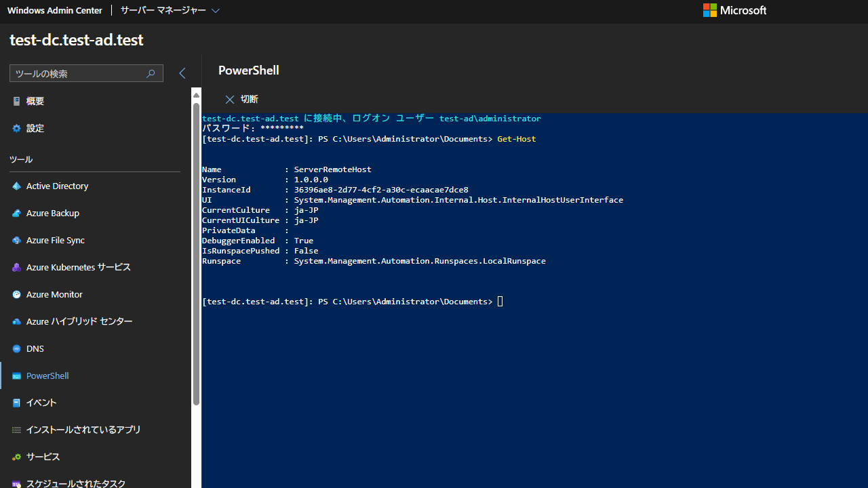Image resolution: width=868 pixels, height=488 pixels.
Task: Click the Microsoft logo in header
Action: click(x=734, y=10)
